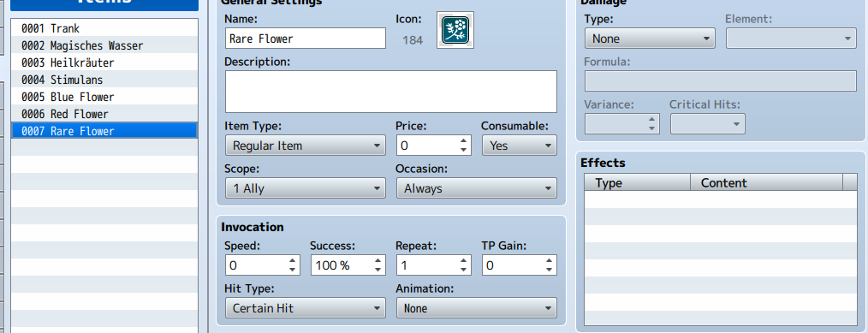This screenshot has width=868, height=333.
Task: Click the Speed value field
Action: pyautogui.click(x=256, y=265)
